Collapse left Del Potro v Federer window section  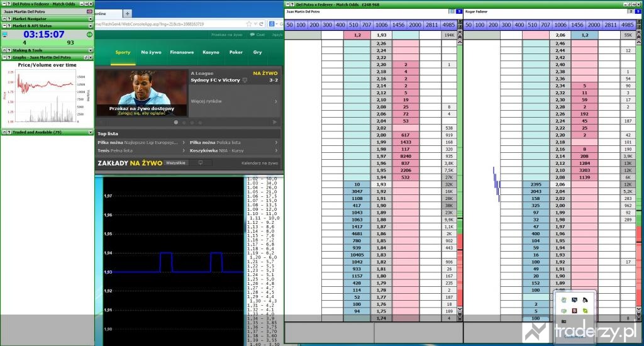click(x=4, y=4)
